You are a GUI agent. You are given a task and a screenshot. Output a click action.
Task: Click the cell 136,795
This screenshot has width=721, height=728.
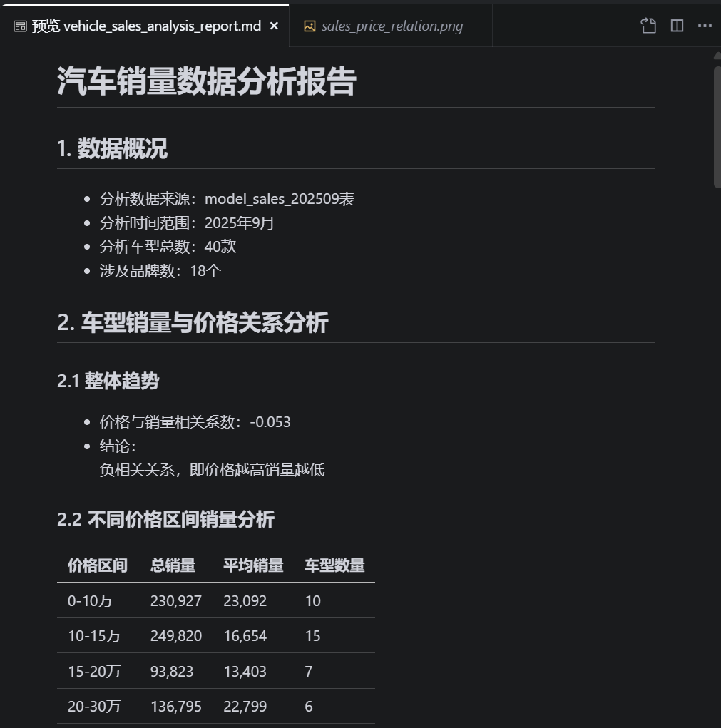pyautogui.click(x=176, y=707)
